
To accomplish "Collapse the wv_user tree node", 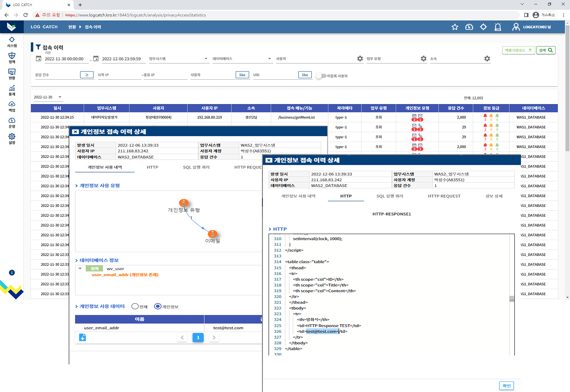I will point(80,268).
